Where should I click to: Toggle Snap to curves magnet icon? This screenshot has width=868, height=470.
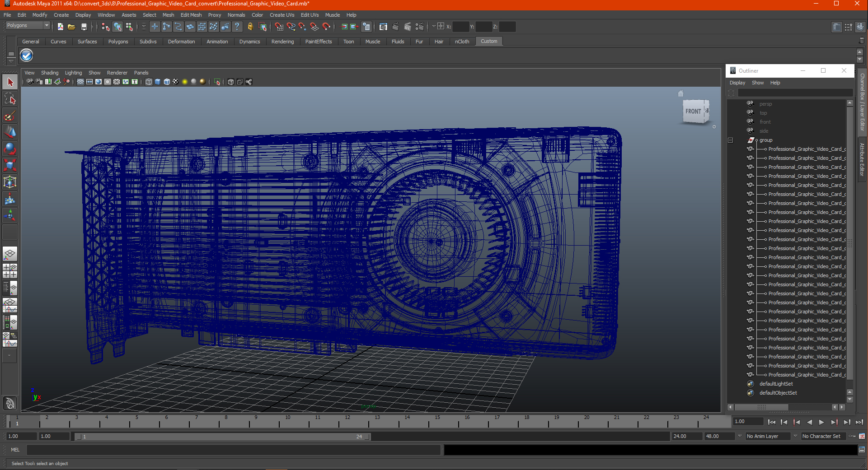(291, 27)
